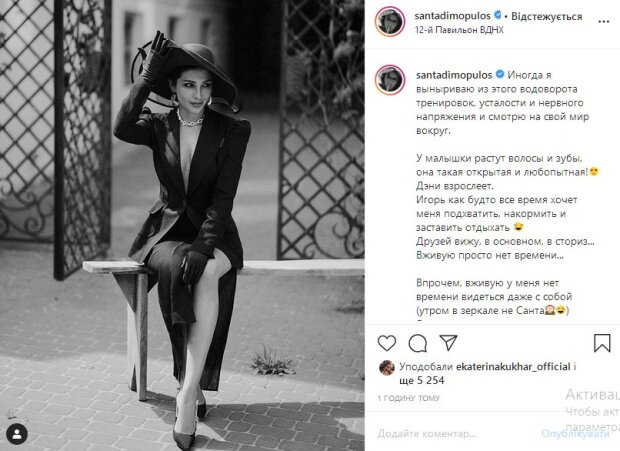620x451 pixels.
Task: Click the verified badge in the header
Action: [498, 15]
